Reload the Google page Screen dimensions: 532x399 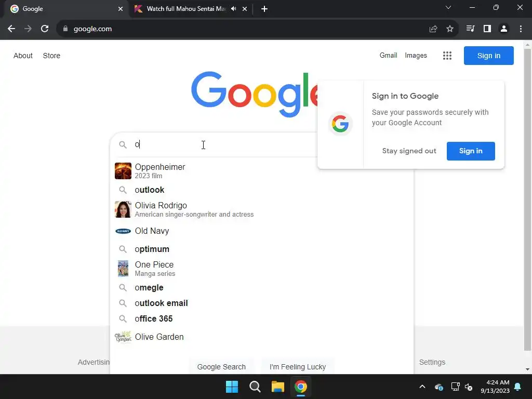[45, 29]
